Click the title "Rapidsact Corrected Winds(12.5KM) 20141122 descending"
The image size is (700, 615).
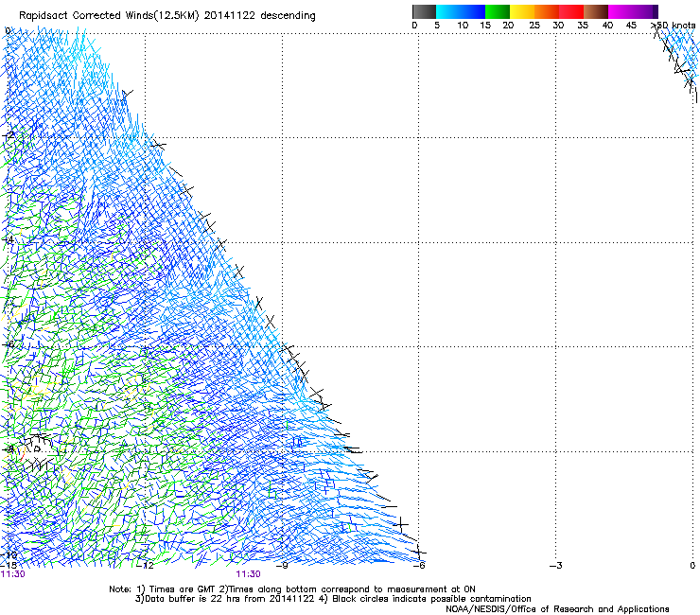tap(167, 16)
